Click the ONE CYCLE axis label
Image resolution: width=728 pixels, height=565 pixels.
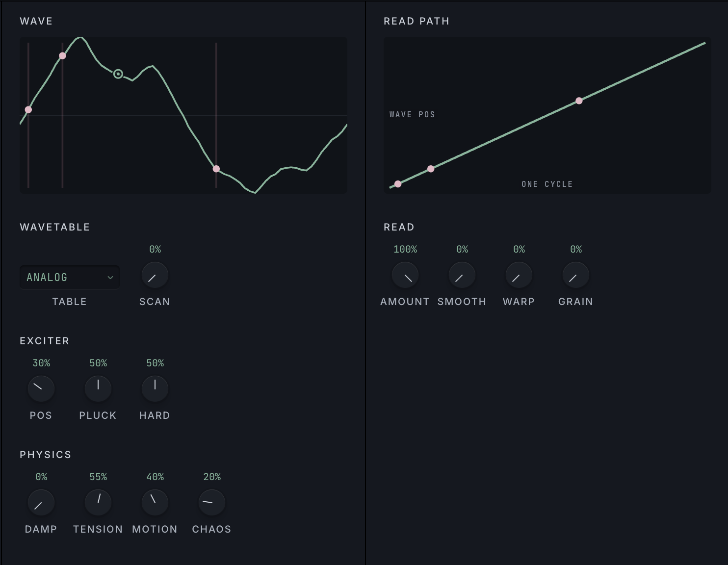(x=547, y=184)
